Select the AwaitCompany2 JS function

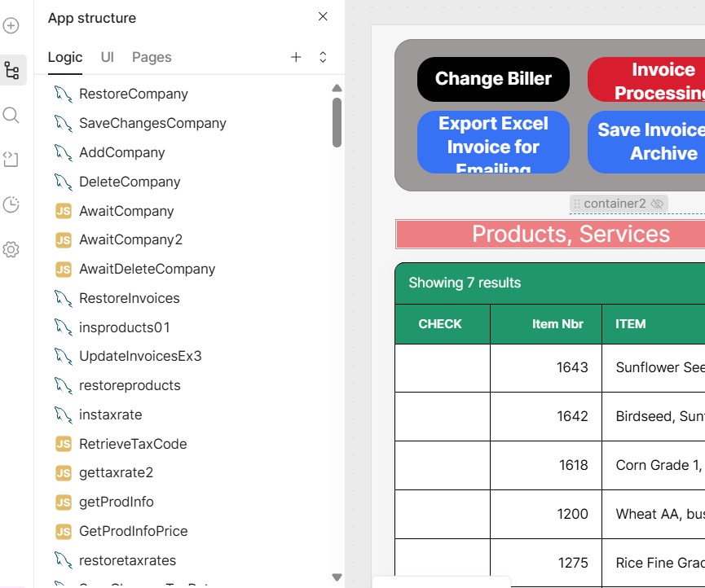pyautogui.click(x=130, y=239)
